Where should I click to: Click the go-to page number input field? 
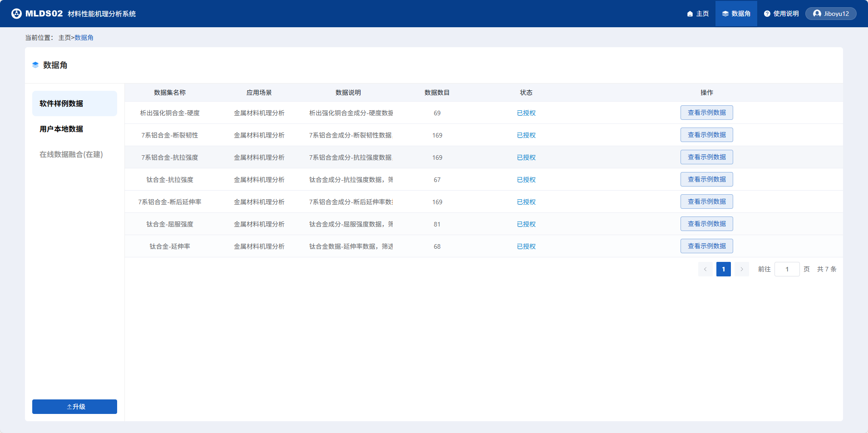pos(787,269)
